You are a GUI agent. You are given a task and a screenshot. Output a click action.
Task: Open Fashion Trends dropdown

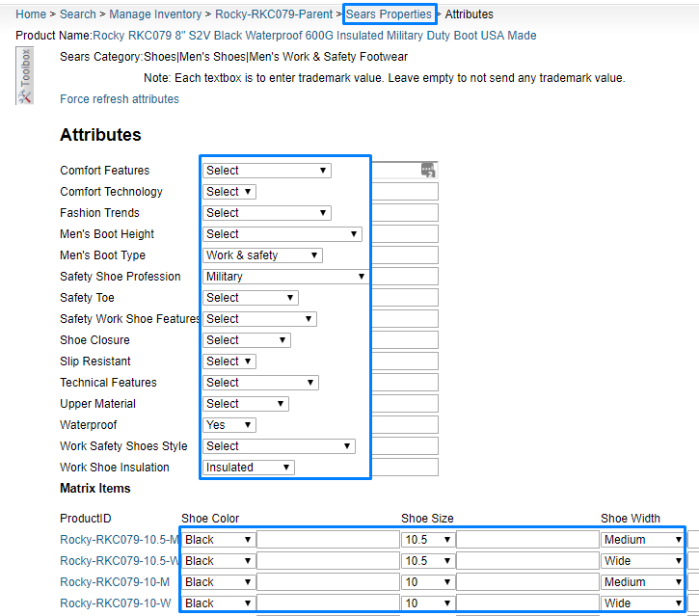click(266, 213)
